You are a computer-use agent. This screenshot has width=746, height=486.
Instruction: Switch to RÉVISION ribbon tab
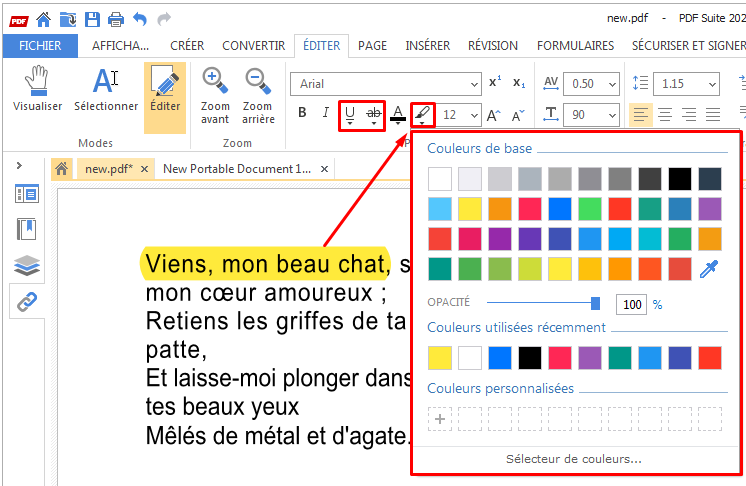[492, 46]
